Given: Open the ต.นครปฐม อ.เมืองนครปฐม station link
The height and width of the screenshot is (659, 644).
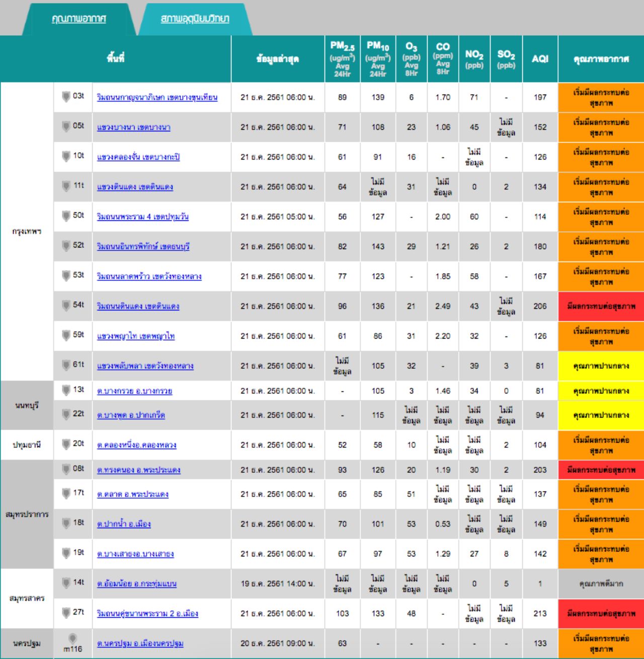Looking at the screenshot, I should click(x=140, y=643).
